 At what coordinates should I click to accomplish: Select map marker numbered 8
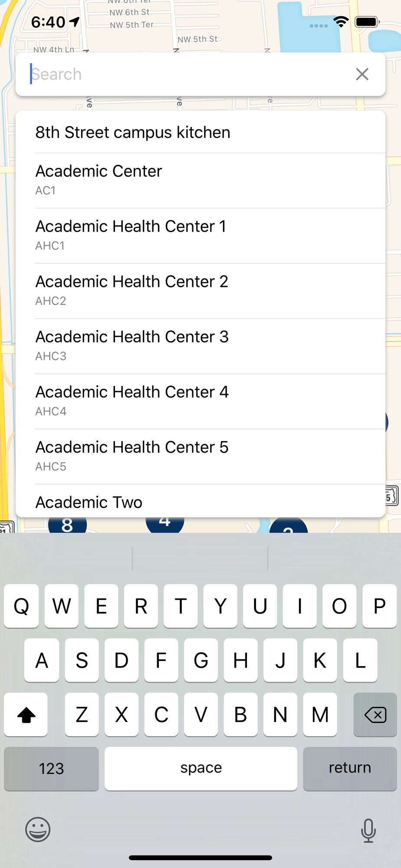click(x=67, y=525)
